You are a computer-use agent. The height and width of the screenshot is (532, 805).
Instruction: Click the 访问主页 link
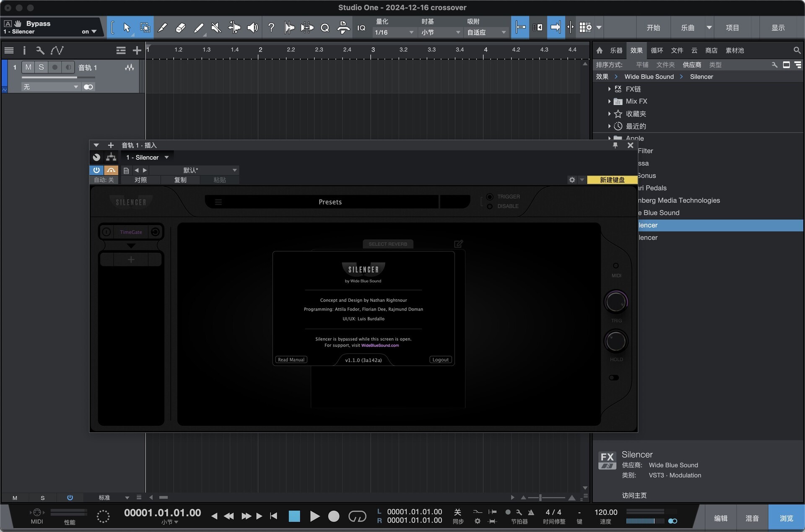point(634,496)
